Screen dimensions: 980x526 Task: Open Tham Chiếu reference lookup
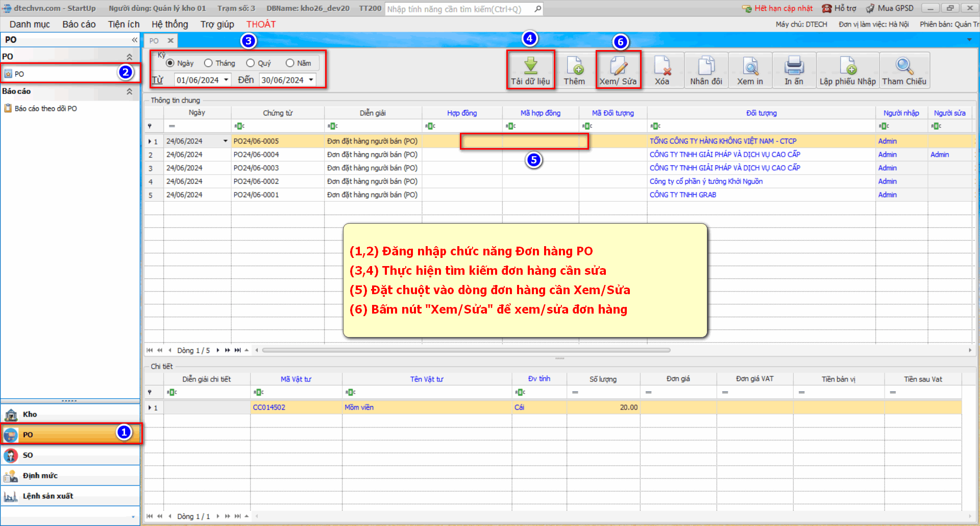pos(904,66)
